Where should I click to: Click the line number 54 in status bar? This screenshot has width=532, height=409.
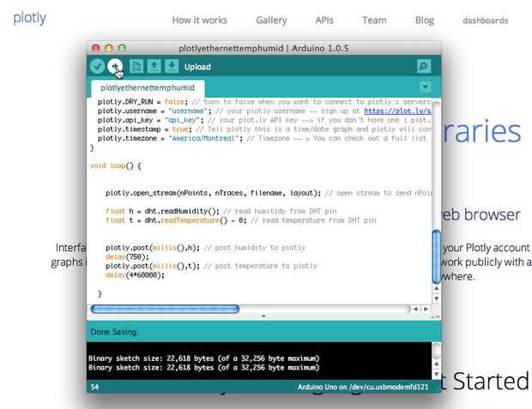[94, 387]
